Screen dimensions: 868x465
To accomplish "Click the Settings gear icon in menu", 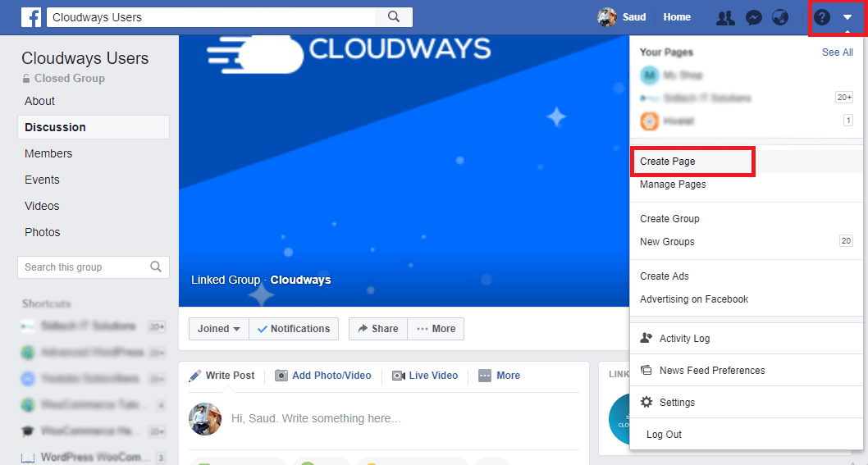I will pyautogui.click(x=646, y=402).
